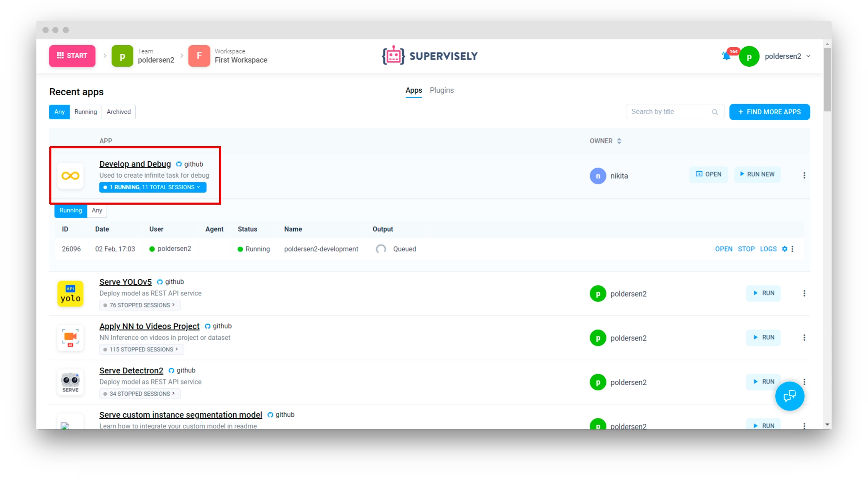The height and width of the screenshot is (481, 868).
Task: Open the Serve YOLOv5 app link
Action: click(x=126, y=282)
